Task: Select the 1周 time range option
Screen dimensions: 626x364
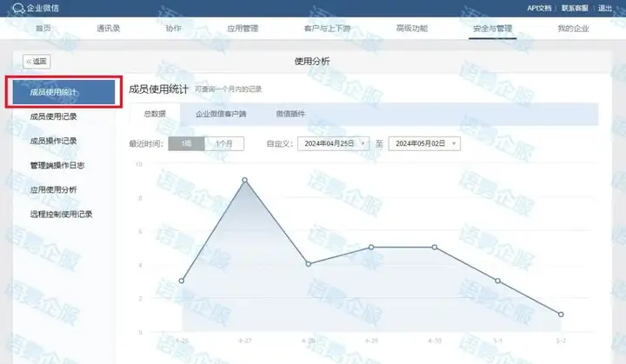Action: pyautogui.click(x=186, y=144)
